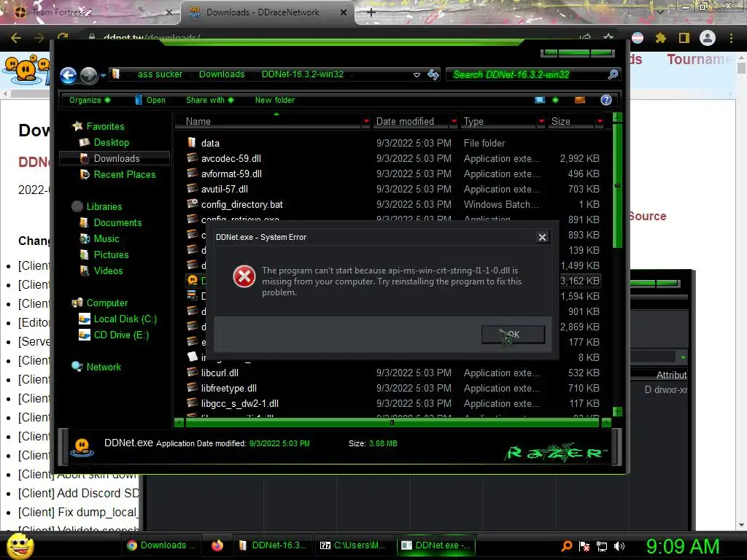
Task: Click New folder in the toolbar
Action: click(274, 100)
